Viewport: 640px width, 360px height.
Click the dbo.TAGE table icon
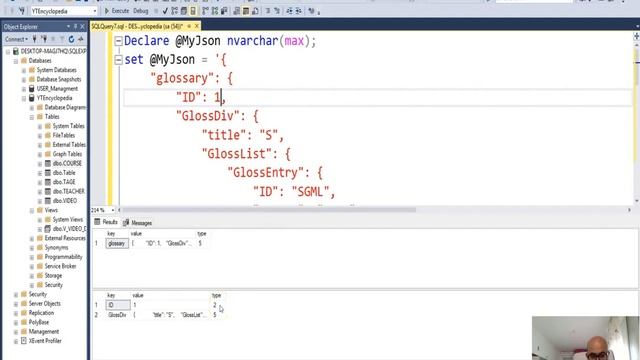(x=48, y=182)
